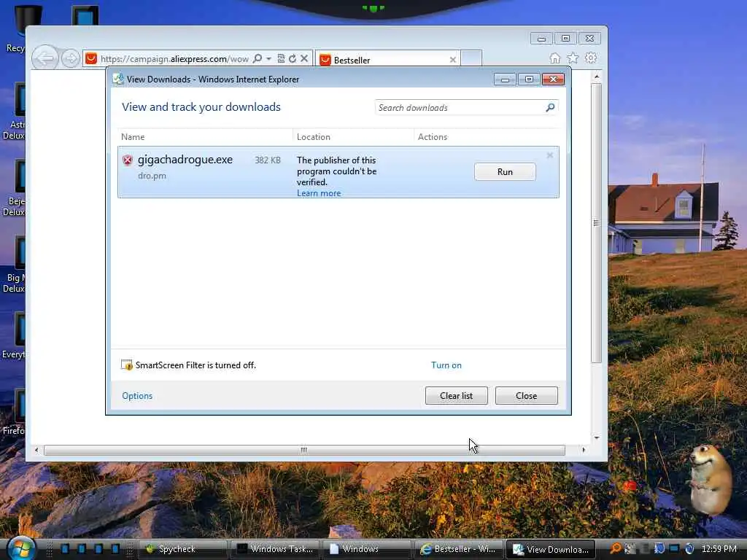
Task: Minimize the View Downloads window
Action: pos(505,79)
